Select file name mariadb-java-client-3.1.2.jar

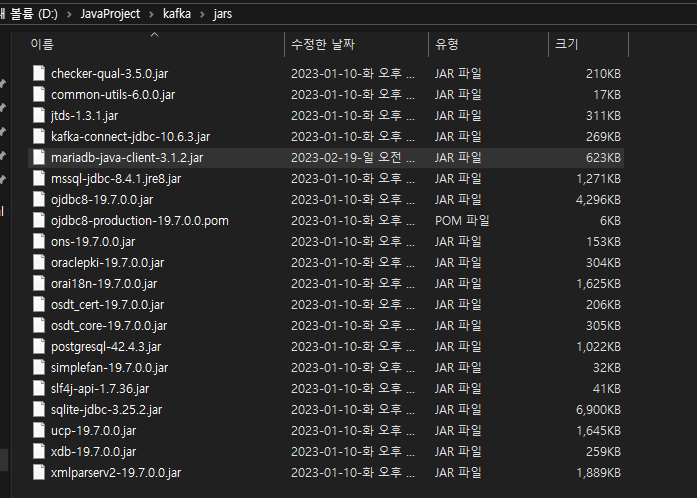pyautogui.click(x=127, y=157)
